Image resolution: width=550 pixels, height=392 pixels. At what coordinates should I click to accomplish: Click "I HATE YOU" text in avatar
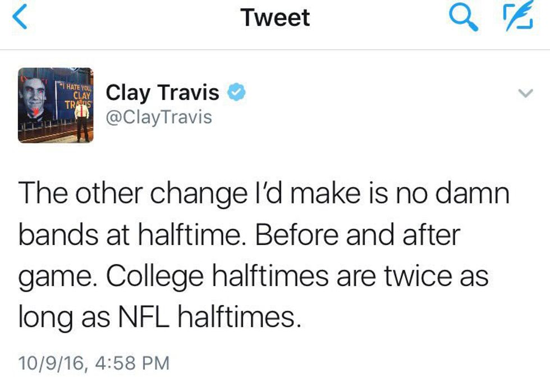(77, 87)
